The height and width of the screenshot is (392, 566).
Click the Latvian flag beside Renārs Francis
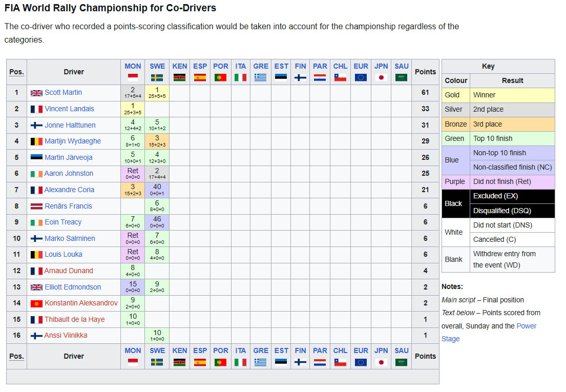36,207
